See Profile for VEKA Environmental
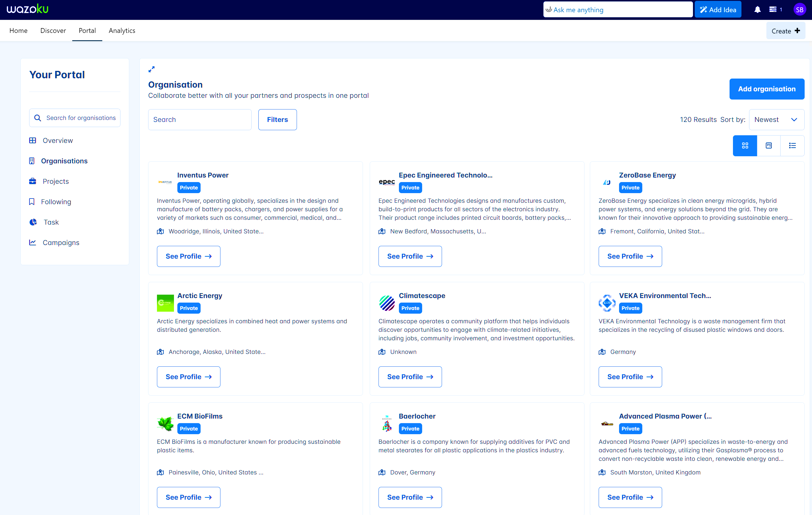812x515 pixels. pos(630,377)
